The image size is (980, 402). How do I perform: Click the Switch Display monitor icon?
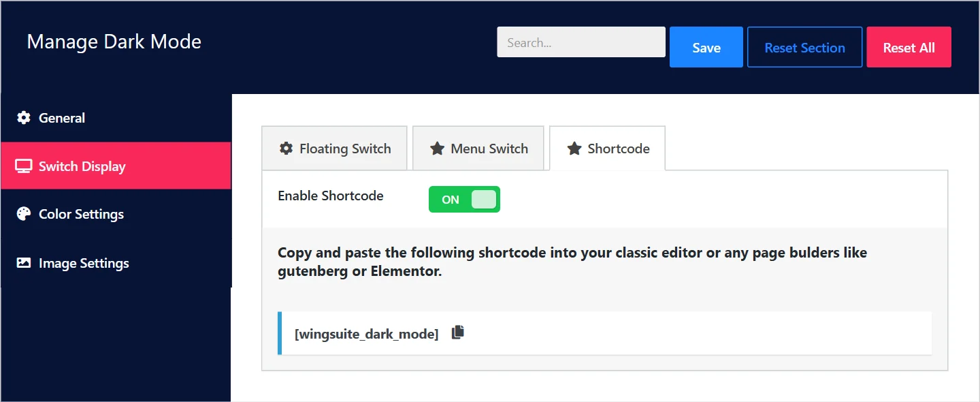[24, 166]
